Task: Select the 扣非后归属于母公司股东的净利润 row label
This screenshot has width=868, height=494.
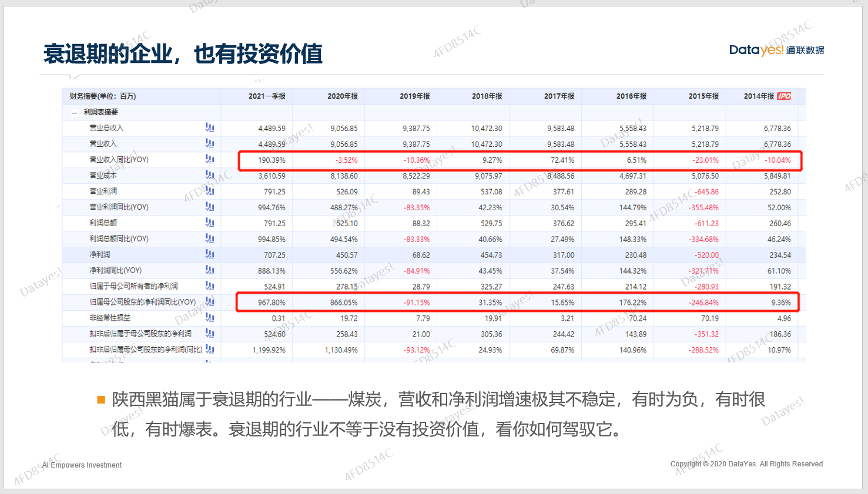Action: point(140,334)
